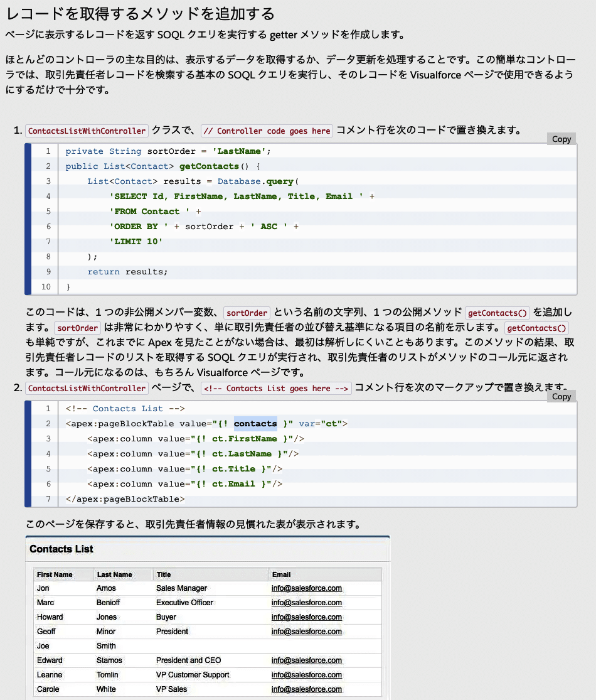The width and height of the screenshot is (596, 700).
Task: Click the Database.query call in code
Action: 257,181
